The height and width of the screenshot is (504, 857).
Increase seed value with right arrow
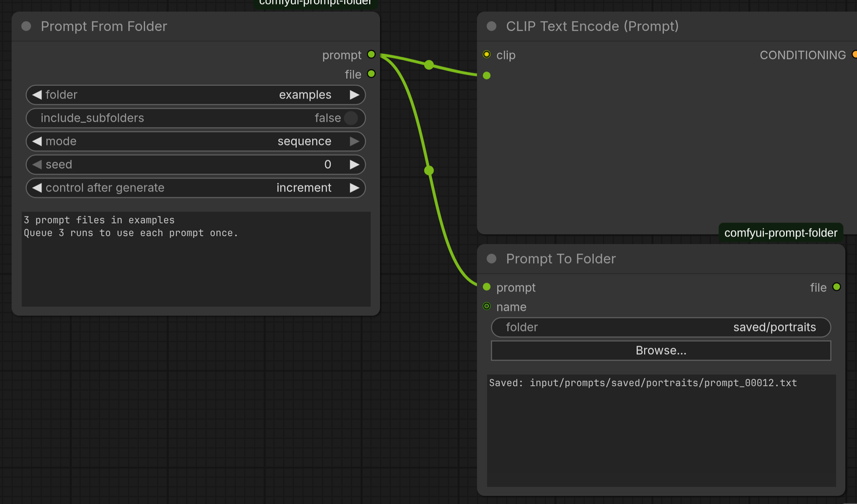(354, 165)
